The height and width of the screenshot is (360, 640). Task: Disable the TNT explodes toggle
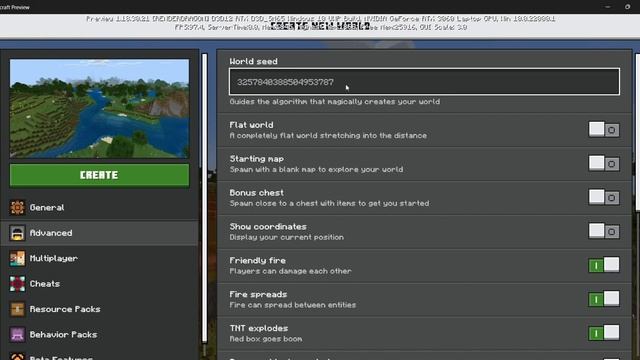pos(604,333)
